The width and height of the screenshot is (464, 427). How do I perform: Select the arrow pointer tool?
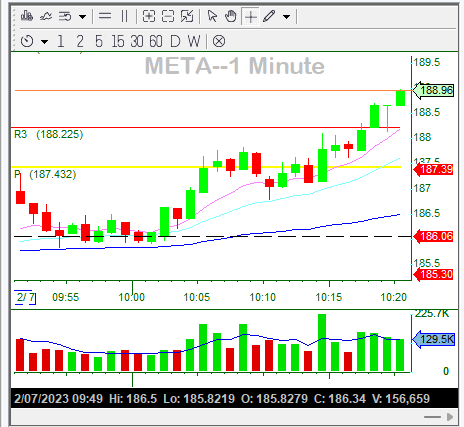[x=212, y=16]
